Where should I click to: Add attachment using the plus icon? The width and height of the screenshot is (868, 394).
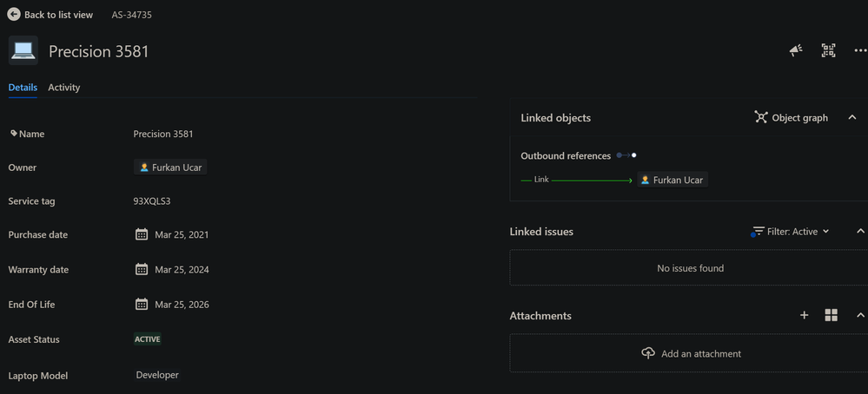click(805, 315)
